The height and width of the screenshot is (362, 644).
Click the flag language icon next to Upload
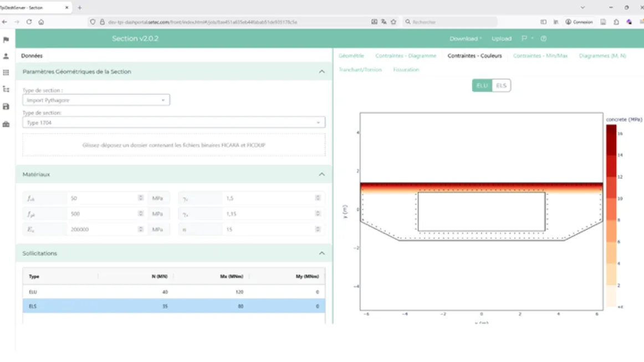click(523, 38)
